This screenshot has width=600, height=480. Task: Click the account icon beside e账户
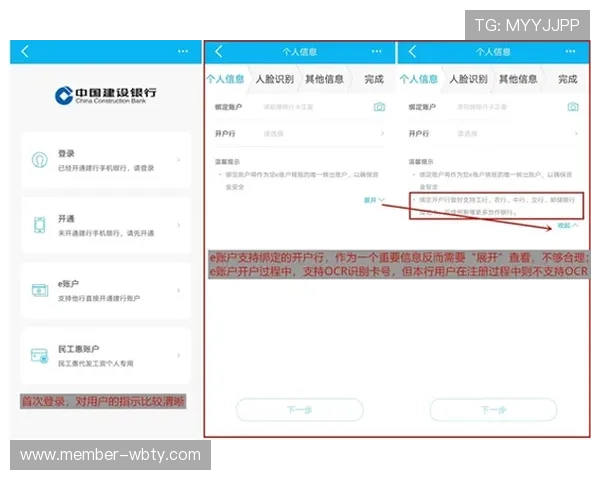[x=40, y=291]
